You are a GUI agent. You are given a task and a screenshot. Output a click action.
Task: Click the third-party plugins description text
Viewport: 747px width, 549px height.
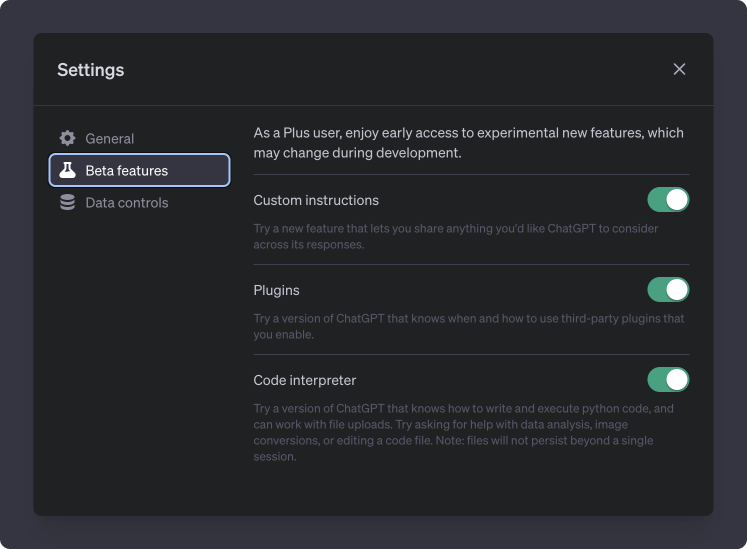pos(469,326)
